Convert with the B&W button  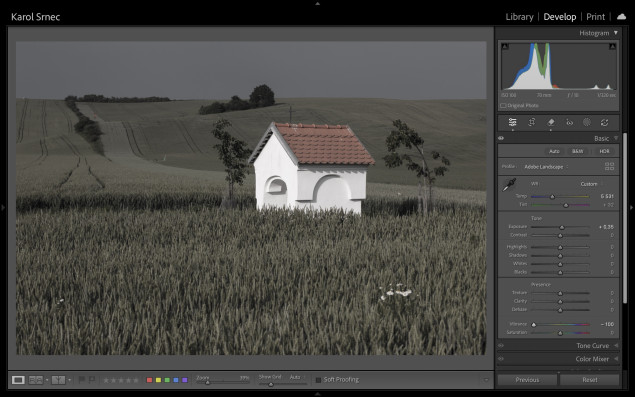[577, 151]
